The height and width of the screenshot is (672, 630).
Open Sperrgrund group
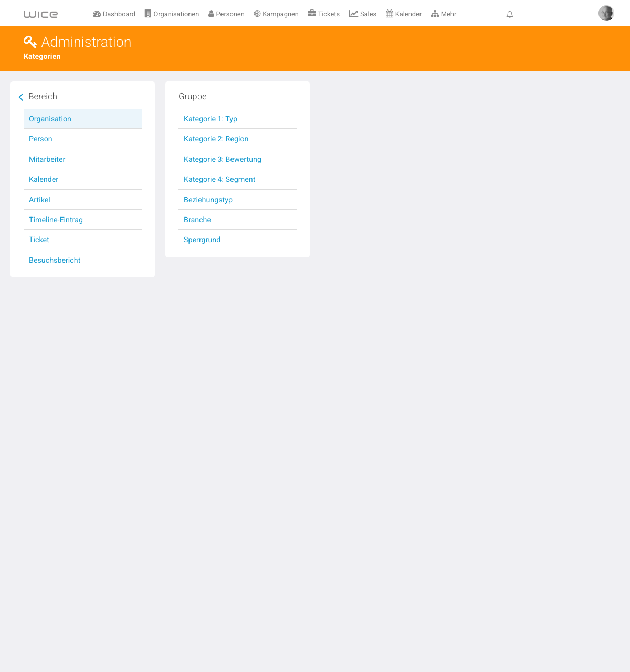click(237, 240)
